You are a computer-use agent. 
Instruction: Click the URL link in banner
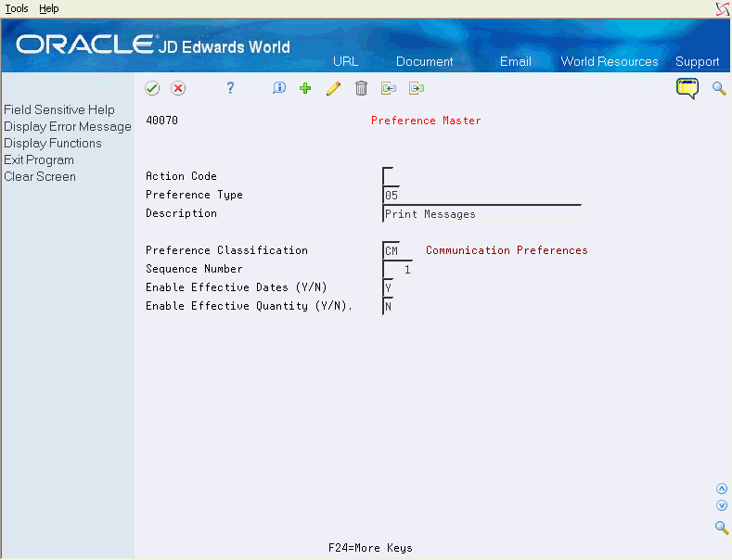[x=345, y=61]
